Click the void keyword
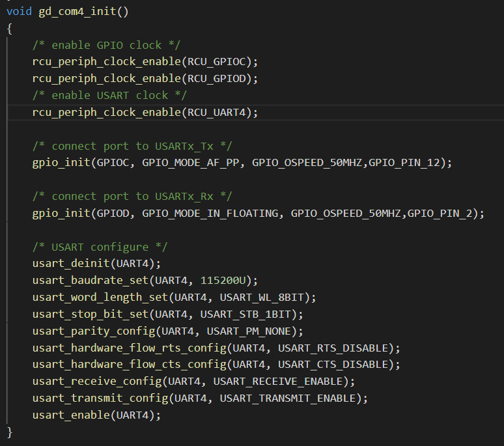The width and height of the screenshot is (504, 446). pyautogui.click(x=20, y=12)
